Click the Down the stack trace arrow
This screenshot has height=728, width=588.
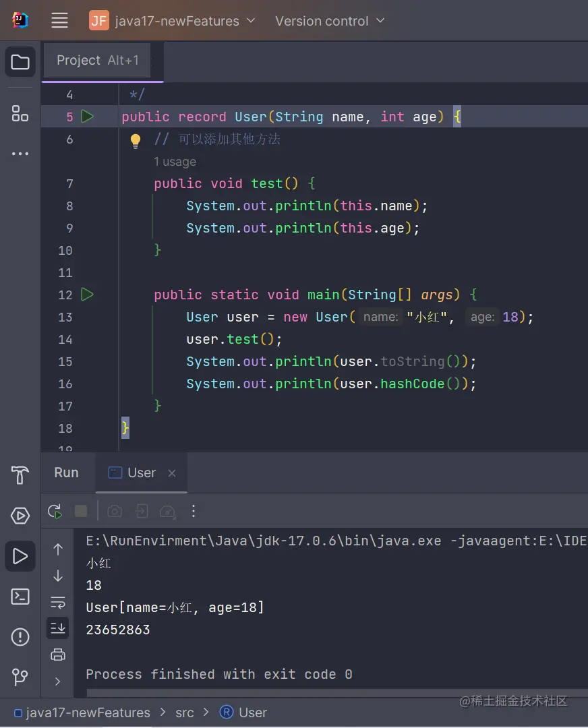(58, 576)
